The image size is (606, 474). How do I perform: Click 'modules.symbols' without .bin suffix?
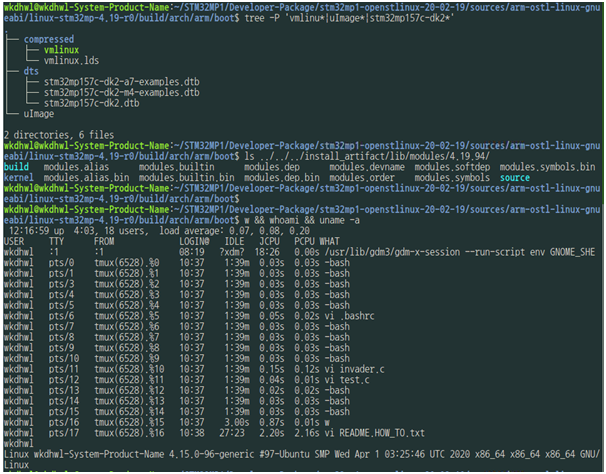(452, 177)
